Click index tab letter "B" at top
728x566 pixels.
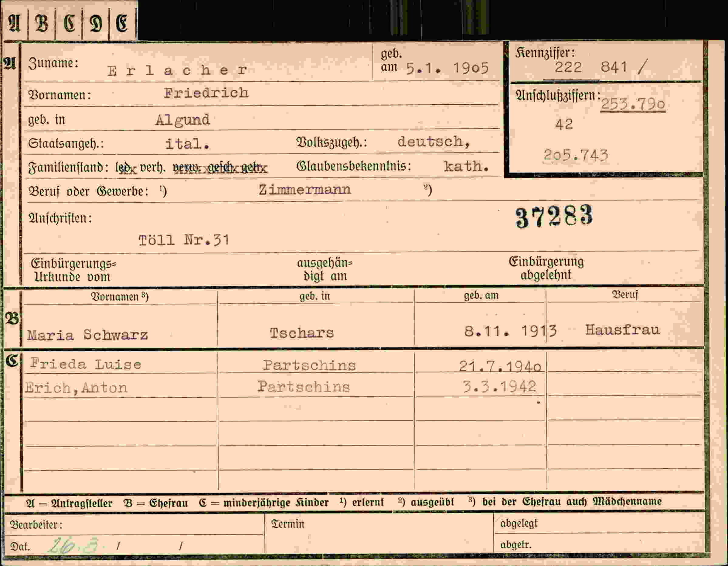(42, 23)
